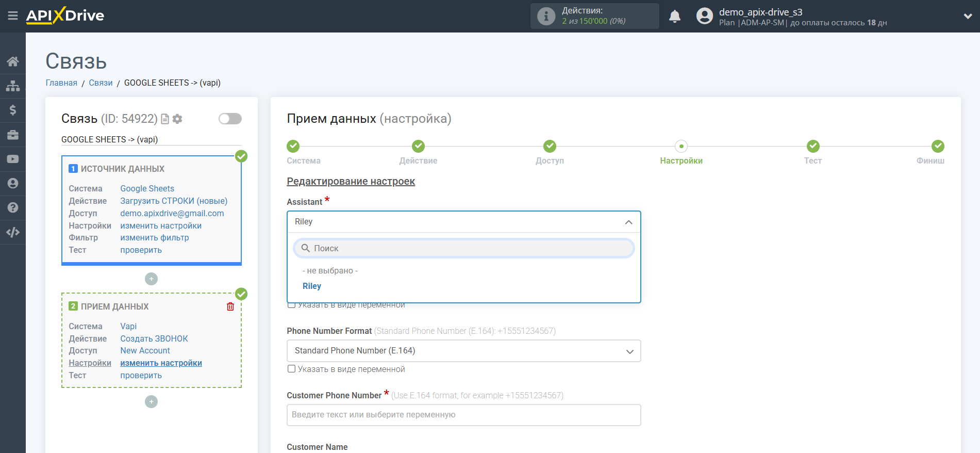Open the notifications bell
The width and height of the screenshot is (980, 453).
pyautogui.click(x=675, y=17)
